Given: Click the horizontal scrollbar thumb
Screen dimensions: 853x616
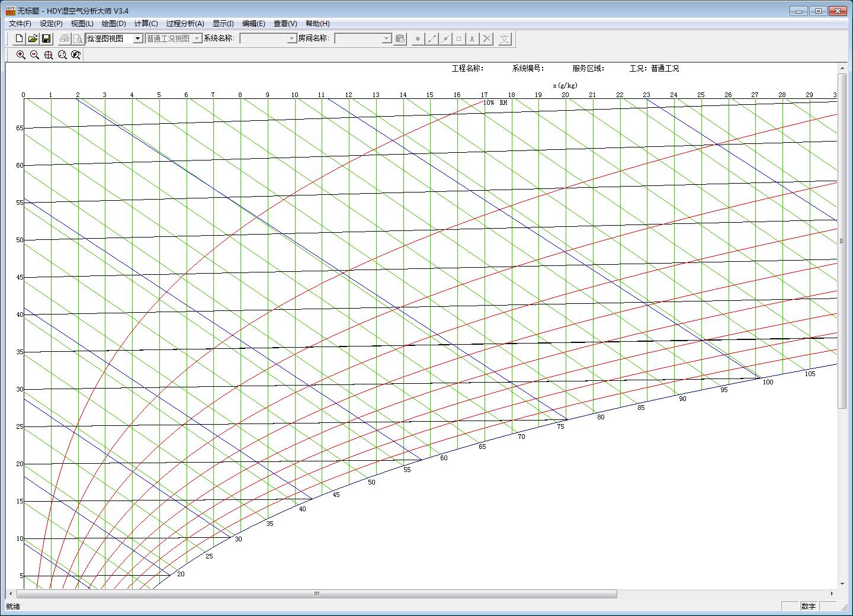Looking at the screenshot, I should 316,593.
